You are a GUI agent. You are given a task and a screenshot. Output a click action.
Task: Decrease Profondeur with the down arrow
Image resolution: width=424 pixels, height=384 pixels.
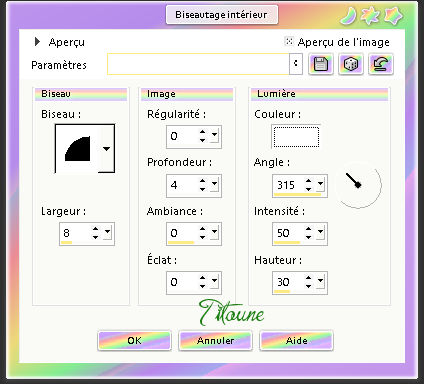[203, 189]
